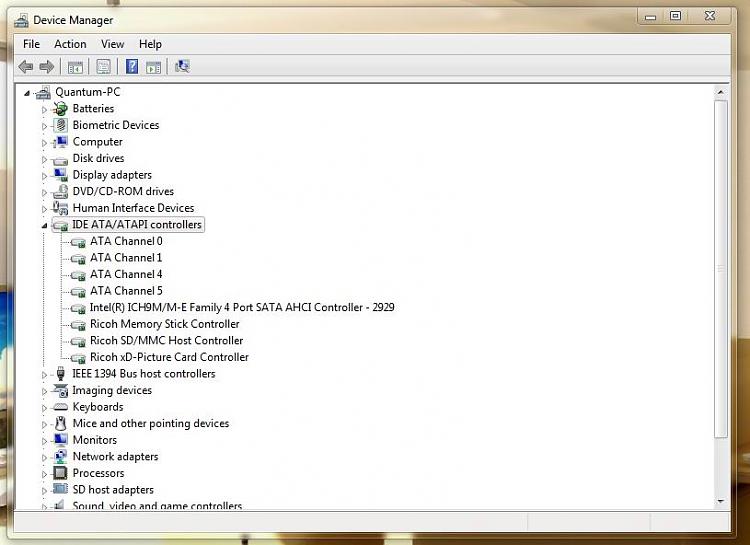The height and width of the screenshot is (545, 750).
Task: Expand the Network adapters node arrow
Action: click(44, 458)
